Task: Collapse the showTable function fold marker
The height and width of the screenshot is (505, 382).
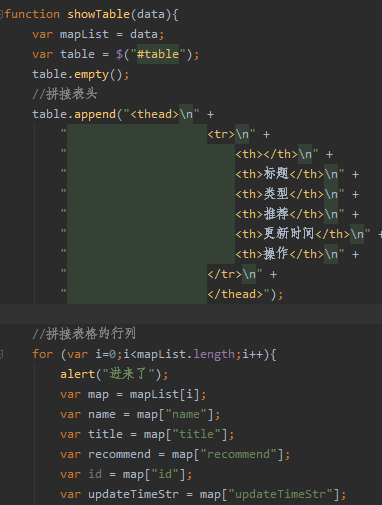Action: [x=1, y=14]
